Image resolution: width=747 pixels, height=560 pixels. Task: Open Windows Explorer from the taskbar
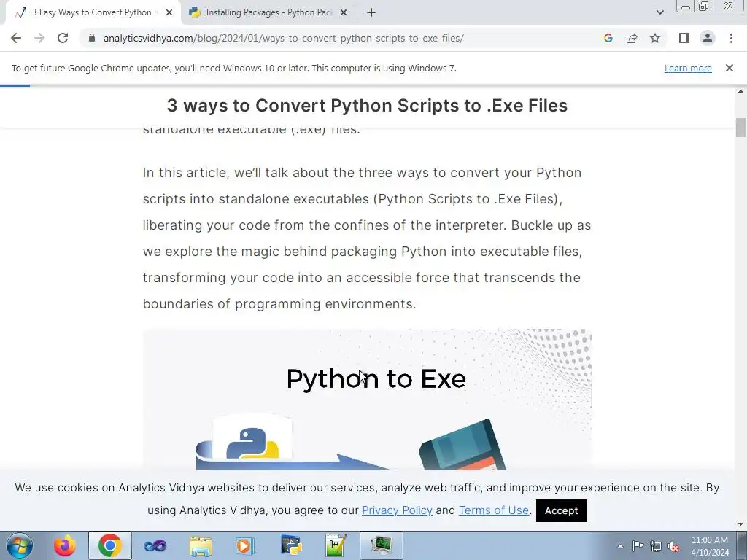click(x=201, y=545)
